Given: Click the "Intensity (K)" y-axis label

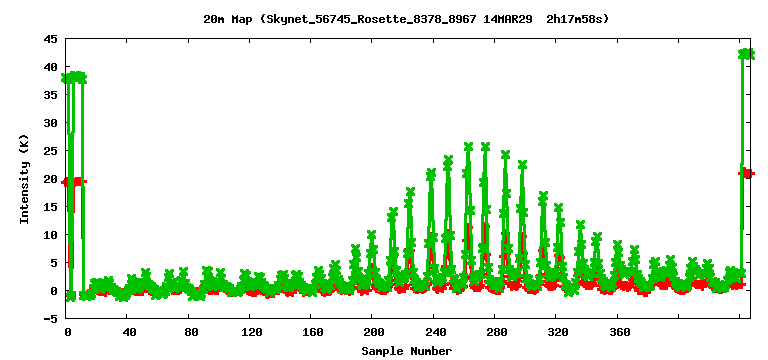Looking at the screenshot, I should (x=24, y=179).
